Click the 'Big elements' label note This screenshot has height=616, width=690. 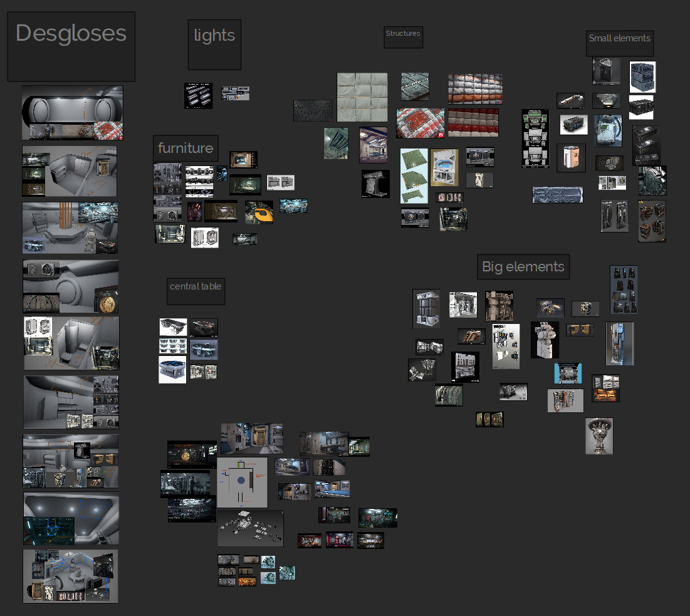tap(523, 266)
